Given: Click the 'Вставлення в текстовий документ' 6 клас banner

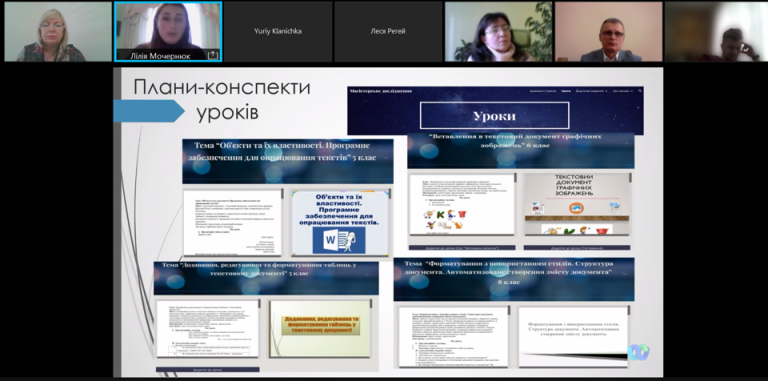Looking at the screenshot, I should click(x=521, y=150).
